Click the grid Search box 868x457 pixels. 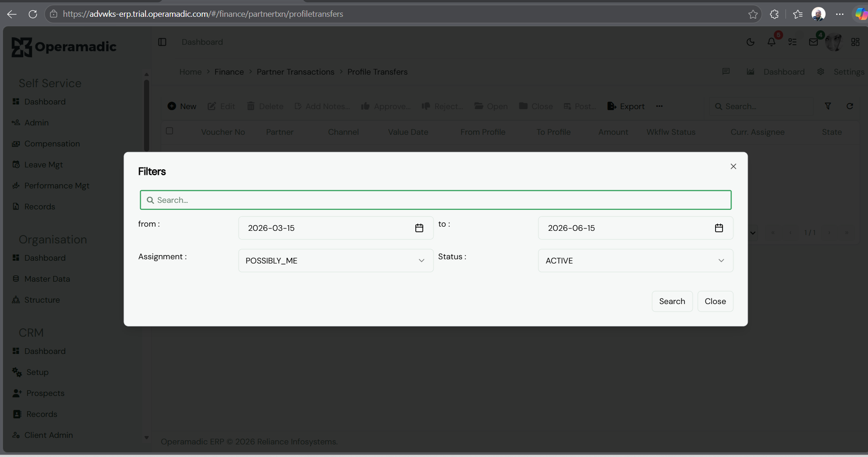click(x=761, y=106)
